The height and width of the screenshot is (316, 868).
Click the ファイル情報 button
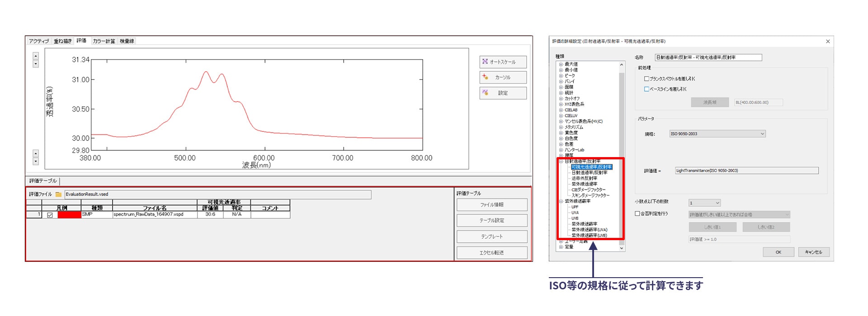coord(492,205)
